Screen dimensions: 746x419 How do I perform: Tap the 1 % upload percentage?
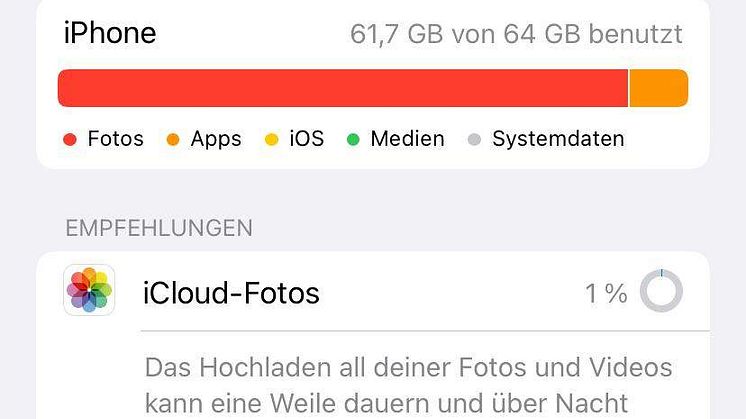[x=606, y=293]
